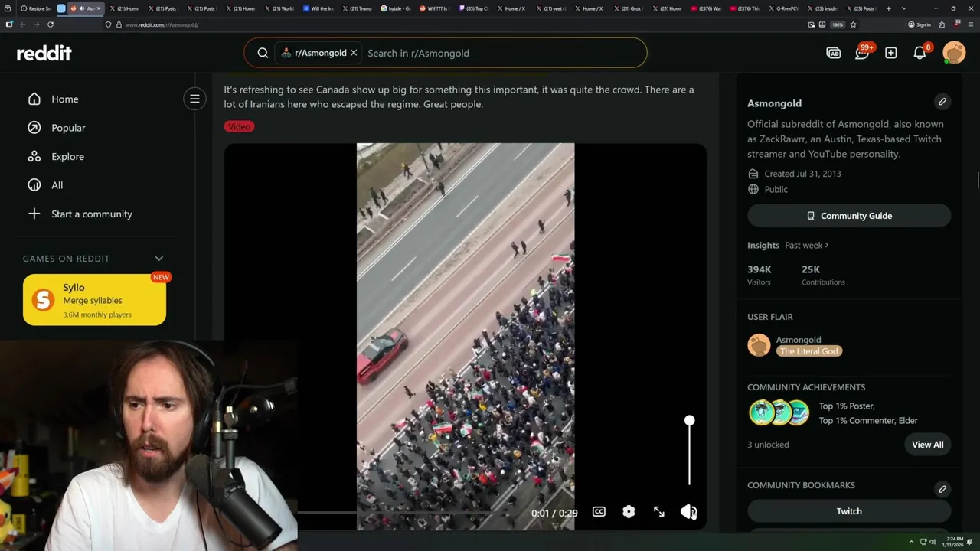Bookmark this page with star icon
980x551 pixels.
(853, 24)
